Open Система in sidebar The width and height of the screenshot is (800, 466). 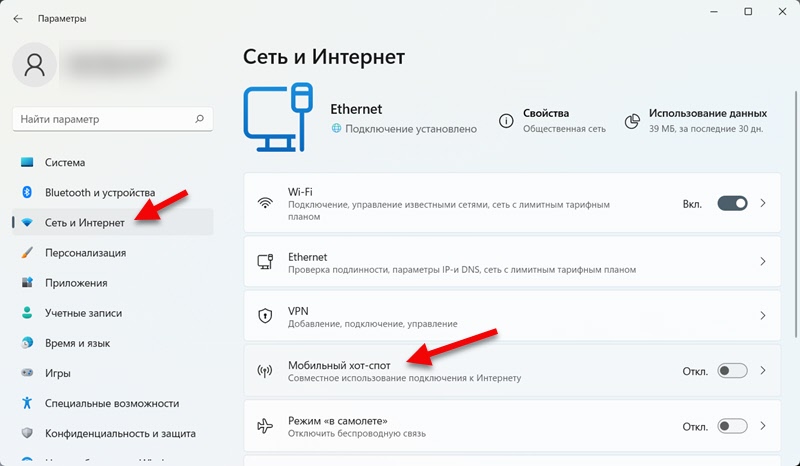click(65, 162)
